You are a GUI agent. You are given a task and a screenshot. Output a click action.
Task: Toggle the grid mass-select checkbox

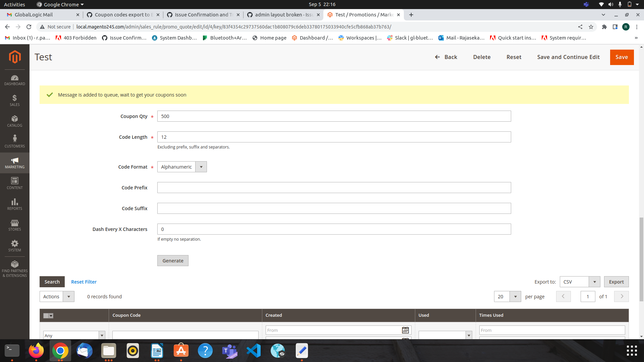pos(46,315)
